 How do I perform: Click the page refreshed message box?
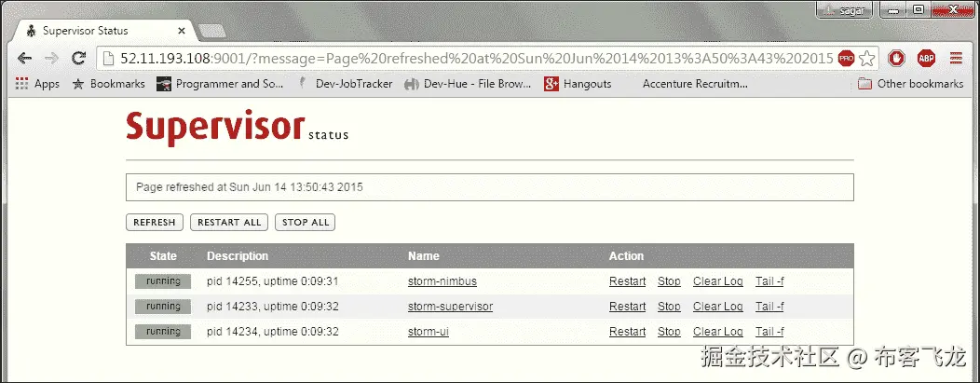[489, 186]
